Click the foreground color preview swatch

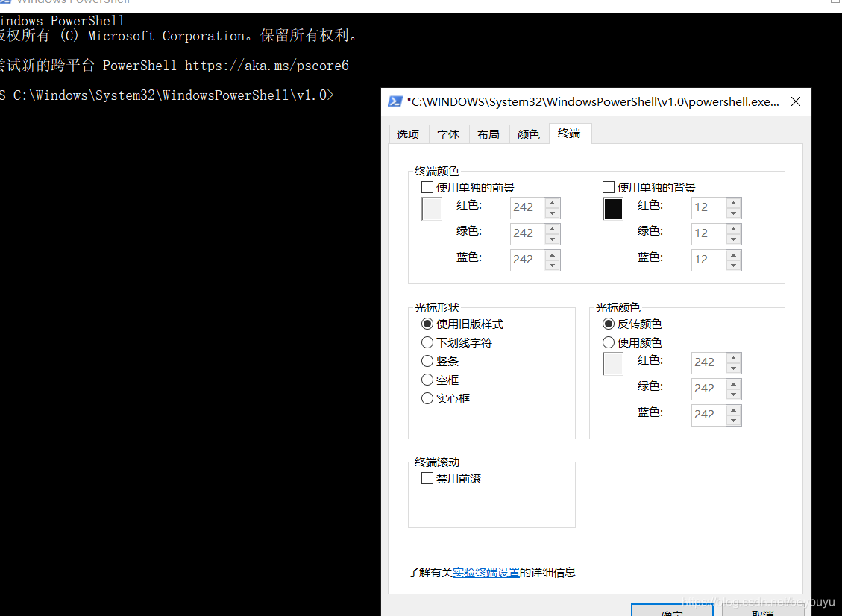(x=432, y=209)
